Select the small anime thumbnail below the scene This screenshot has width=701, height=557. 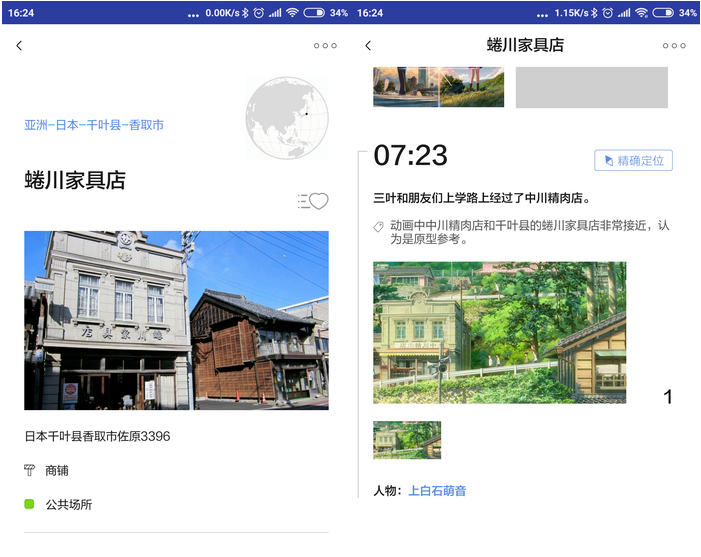(x=407, y=440)
